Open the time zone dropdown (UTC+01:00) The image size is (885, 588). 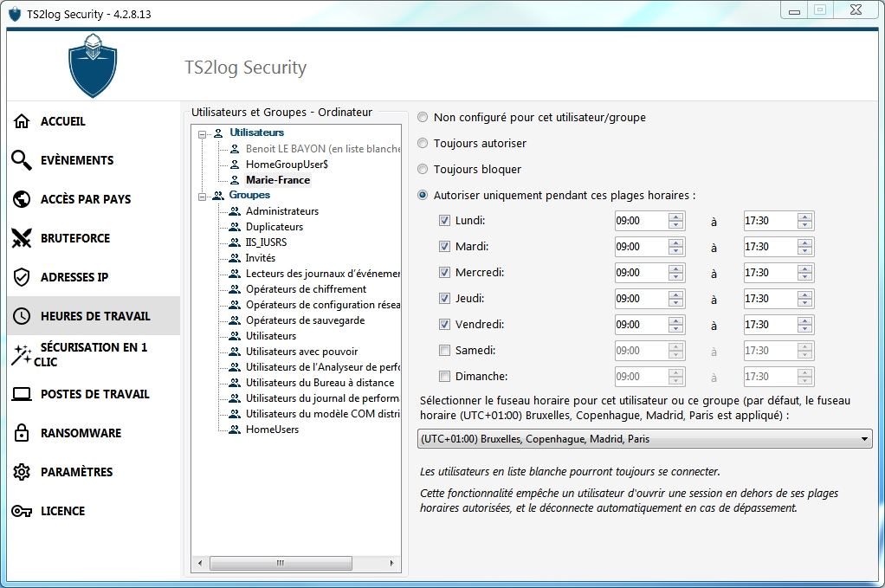tap(644, 439)
